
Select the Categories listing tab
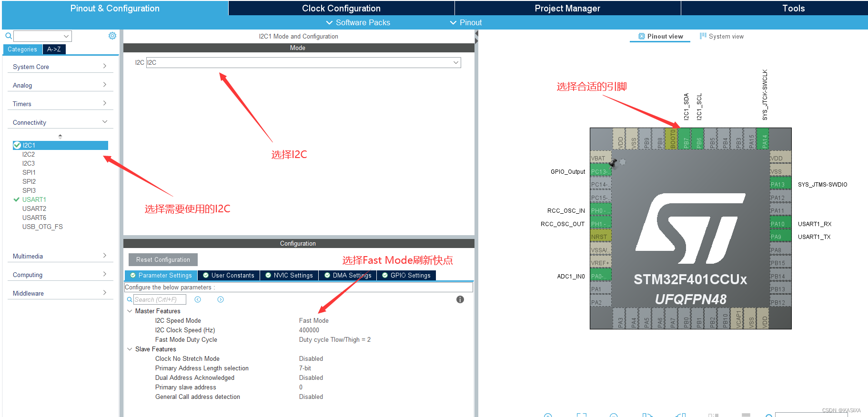[x=22, y=49]
